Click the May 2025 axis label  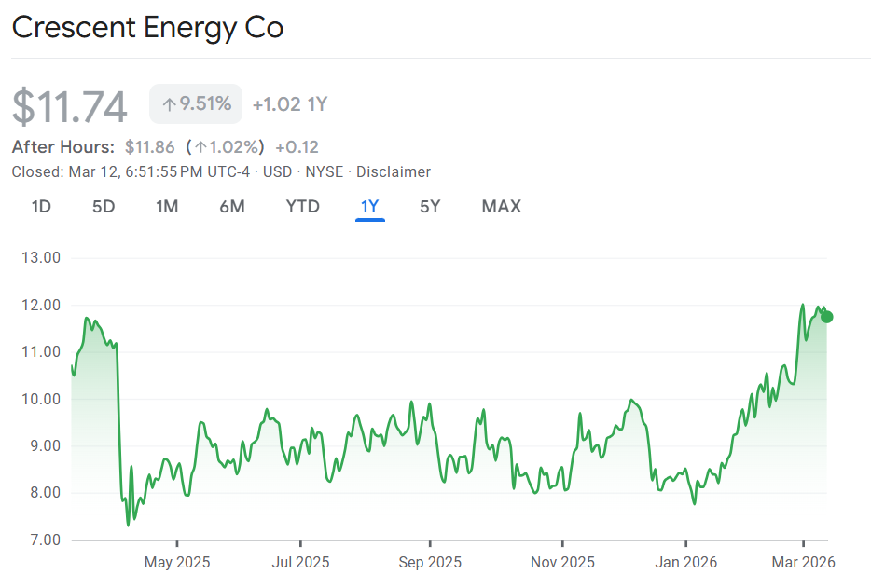pos(176,562)
